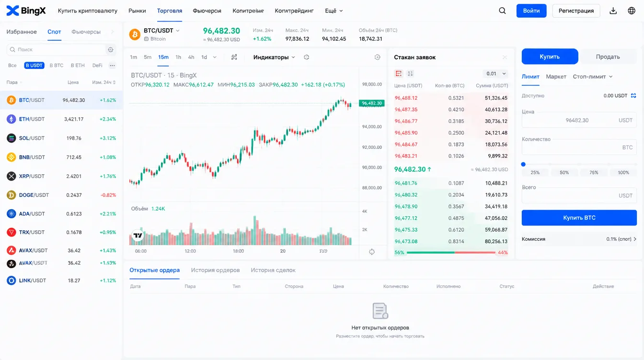Switch to the Маркет order tab
The height and width of the screenshot is (360, 644).
tap(556, 77)
